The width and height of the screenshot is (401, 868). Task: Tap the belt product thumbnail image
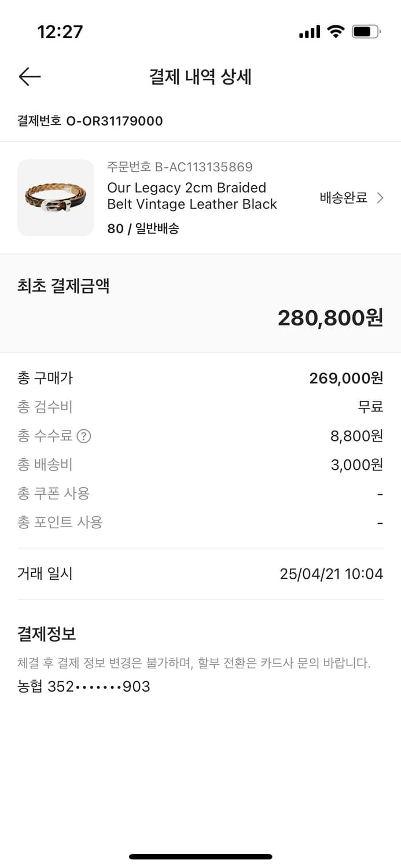(x=56, y=198)
